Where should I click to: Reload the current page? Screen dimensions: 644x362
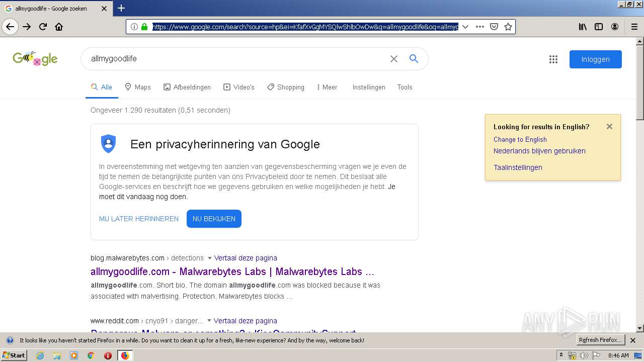[43, 27]
